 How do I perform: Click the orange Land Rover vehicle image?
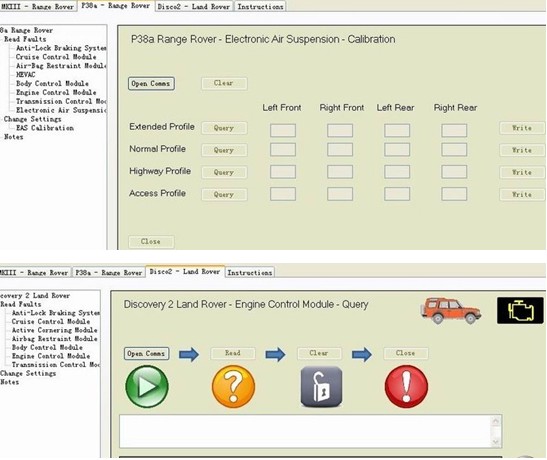pyautogui.click(x=451, y=310)
